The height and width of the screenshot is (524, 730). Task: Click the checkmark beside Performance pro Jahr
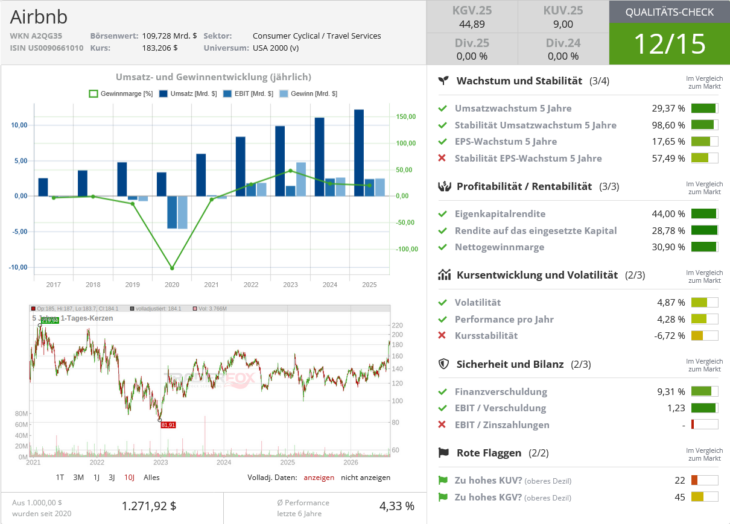tap(442, 319)
